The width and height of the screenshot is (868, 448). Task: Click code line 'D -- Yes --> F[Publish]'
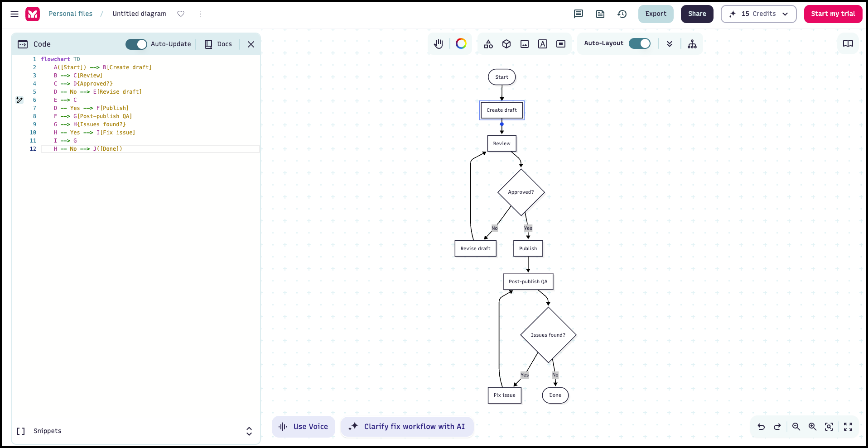click(91, 108)
